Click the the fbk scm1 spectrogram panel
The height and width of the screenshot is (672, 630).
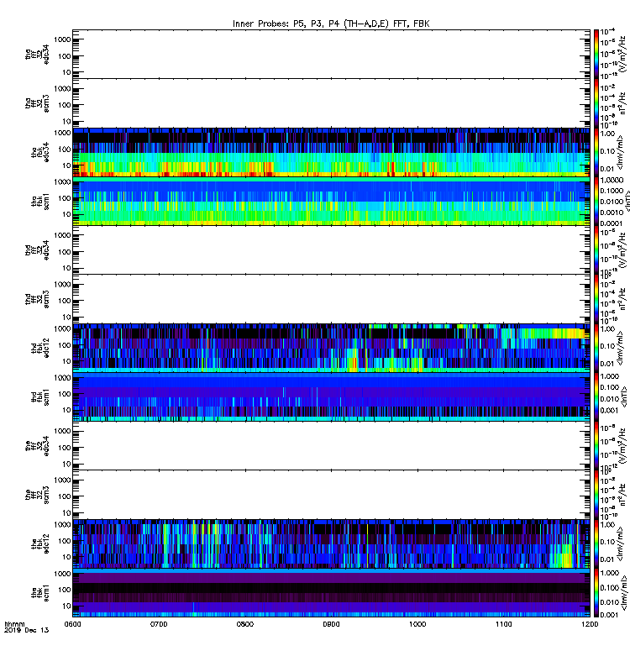pos(331,593)
